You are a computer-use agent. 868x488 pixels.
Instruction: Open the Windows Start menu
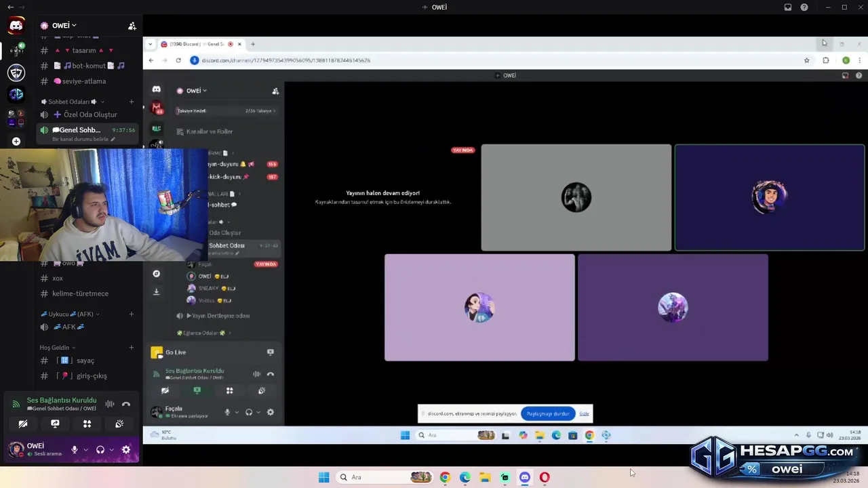324,477
